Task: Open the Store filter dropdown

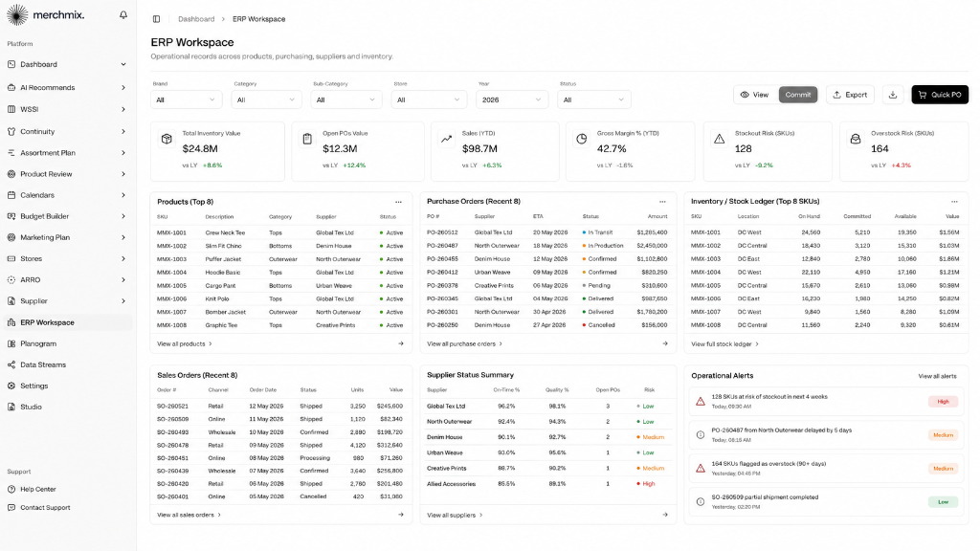Action: [x=428, y=99]
